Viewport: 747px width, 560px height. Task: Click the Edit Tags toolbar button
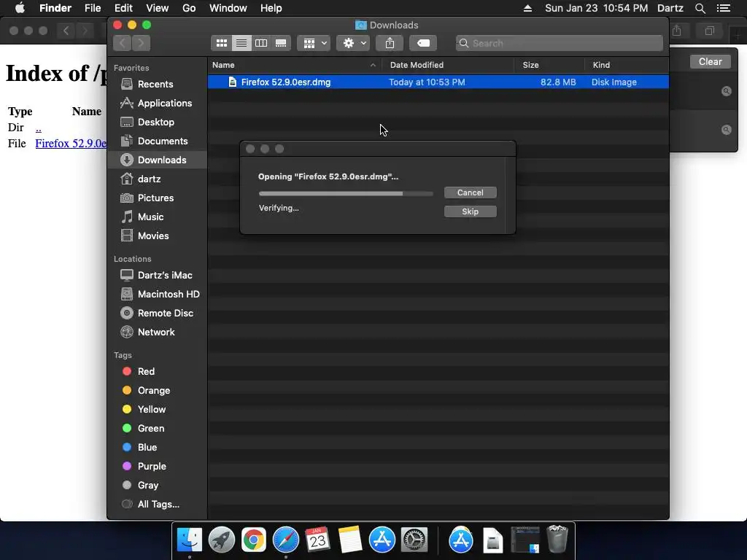click(423, 43)
